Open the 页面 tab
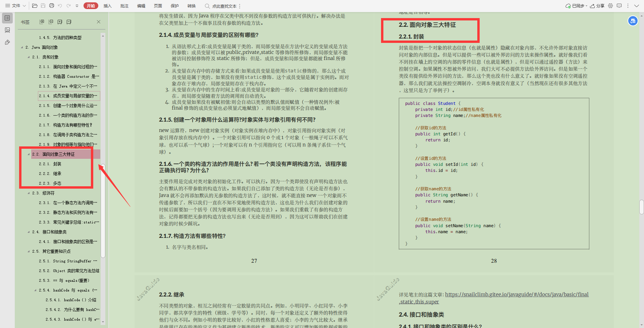Screen dimensions: 644x328 pyautogui.click(x=158, y=6)
